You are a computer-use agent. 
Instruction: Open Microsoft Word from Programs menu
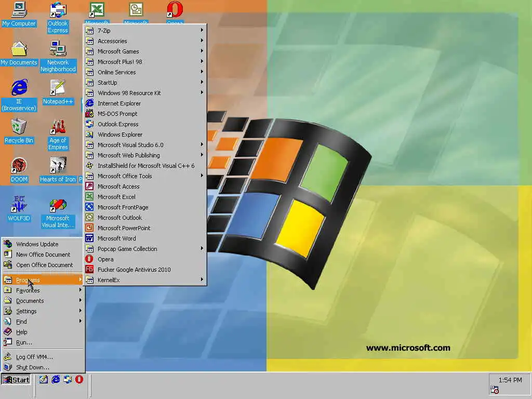pos(145,238)
